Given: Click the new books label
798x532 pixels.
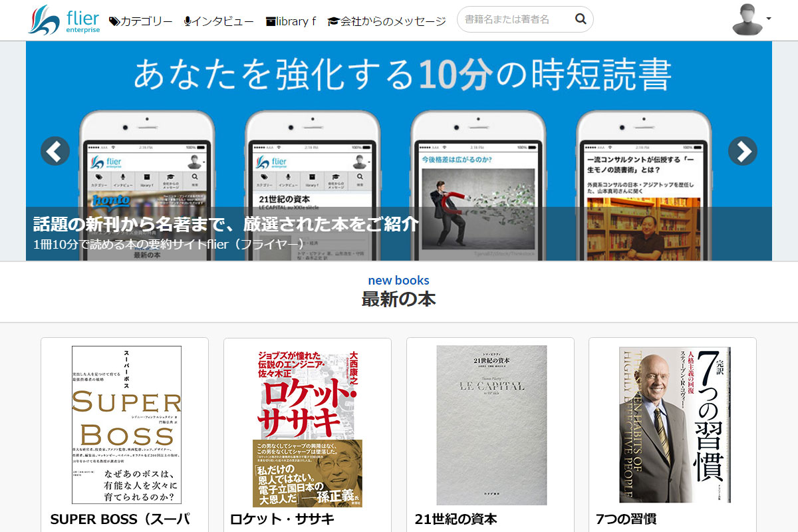Looking at the screenshot, I should pos(399,280).
